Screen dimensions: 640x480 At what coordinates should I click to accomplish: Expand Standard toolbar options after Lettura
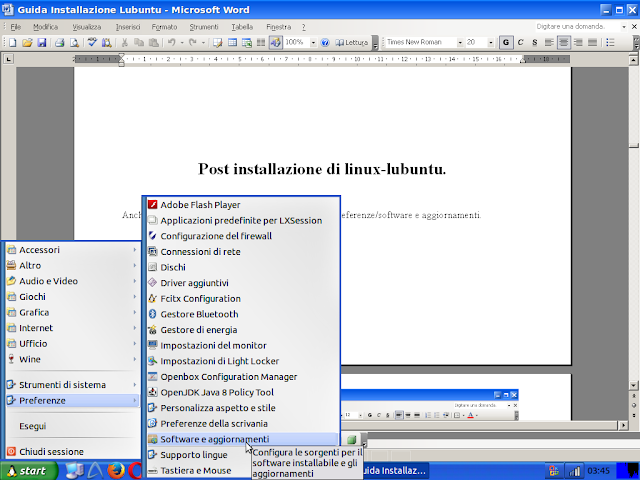pos(376,43)
